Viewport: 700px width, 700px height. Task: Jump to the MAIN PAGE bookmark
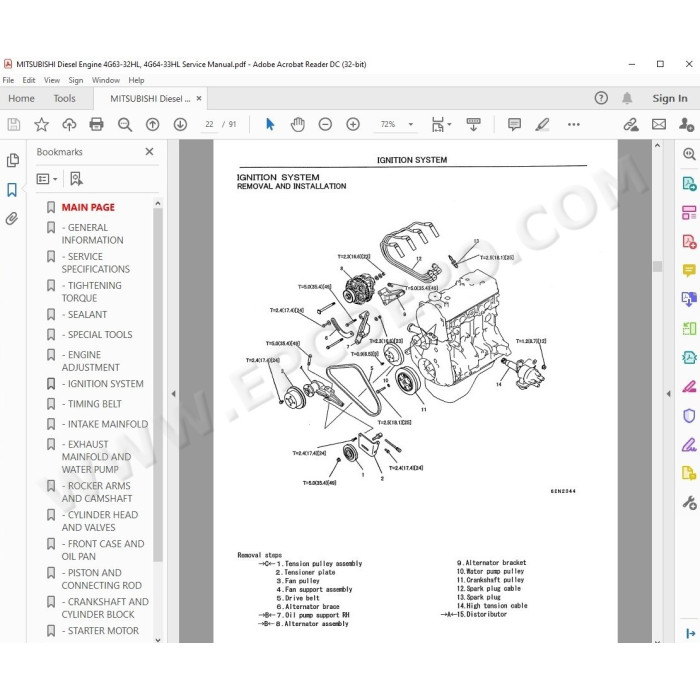[88, 207]
